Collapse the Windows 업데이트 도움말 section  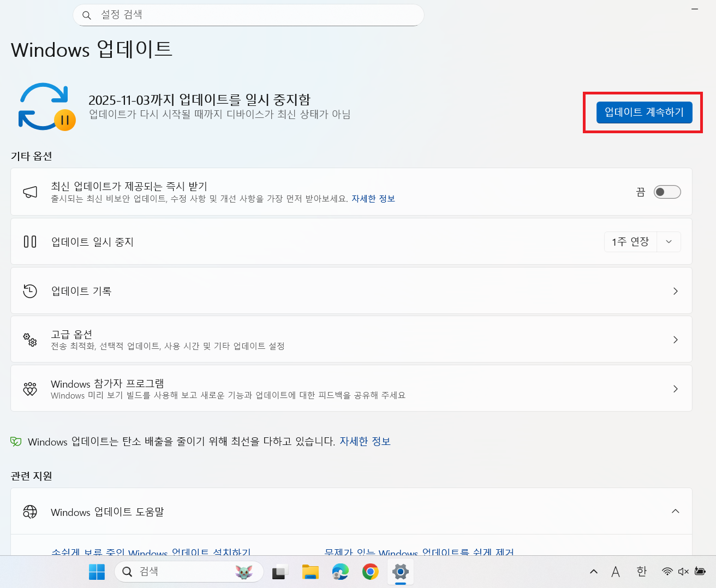click(675, 511)
